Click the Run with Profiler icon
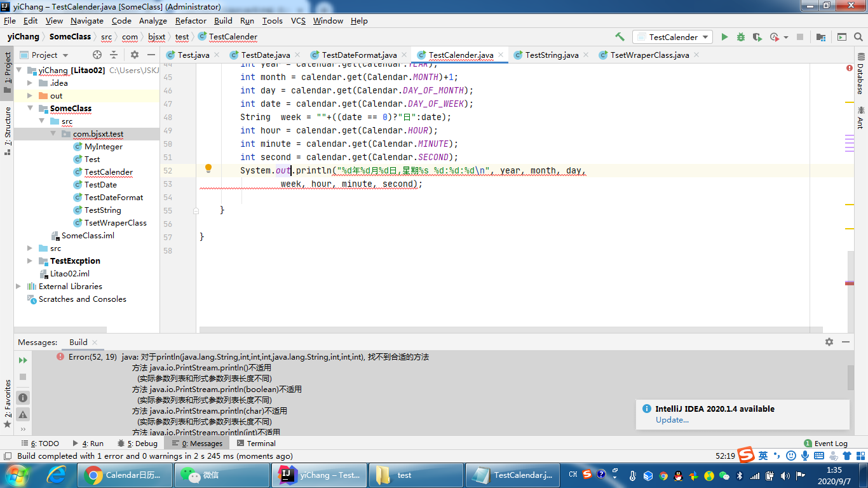Viewport: 868px width, 488px height. [x=774, y=37]
